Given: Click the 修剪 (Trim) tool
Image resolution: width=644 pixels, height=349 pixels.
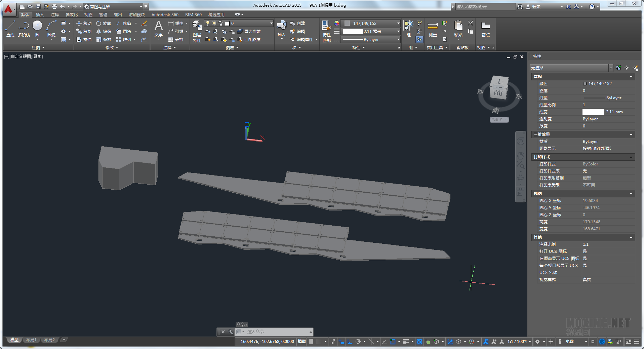Looking at the screenshot, I should tap(124, 23).
